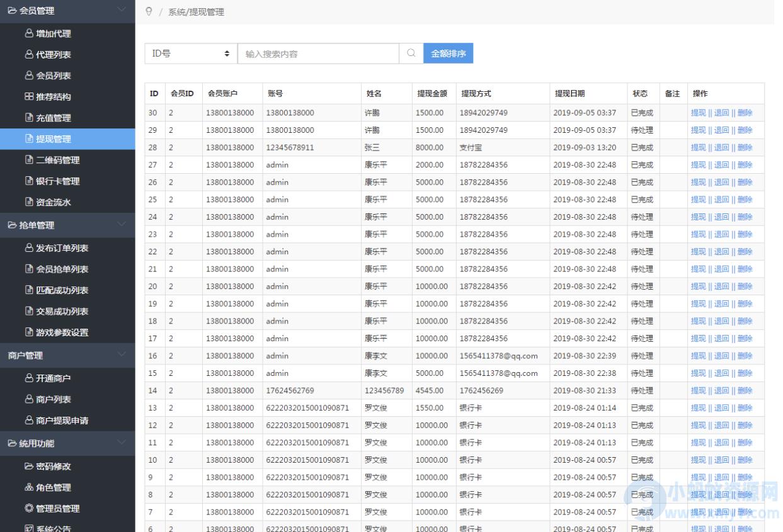Collapse the 商户管理 section chevron
Image resolution: width=783 pixels, height=532 pixels.
pyautogui.click(x=122, y=354)
